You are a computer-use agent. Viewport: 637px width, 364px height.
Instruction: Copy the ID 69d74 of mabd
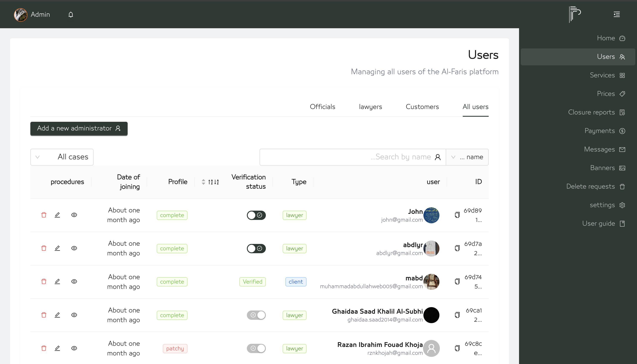(457, 281)
